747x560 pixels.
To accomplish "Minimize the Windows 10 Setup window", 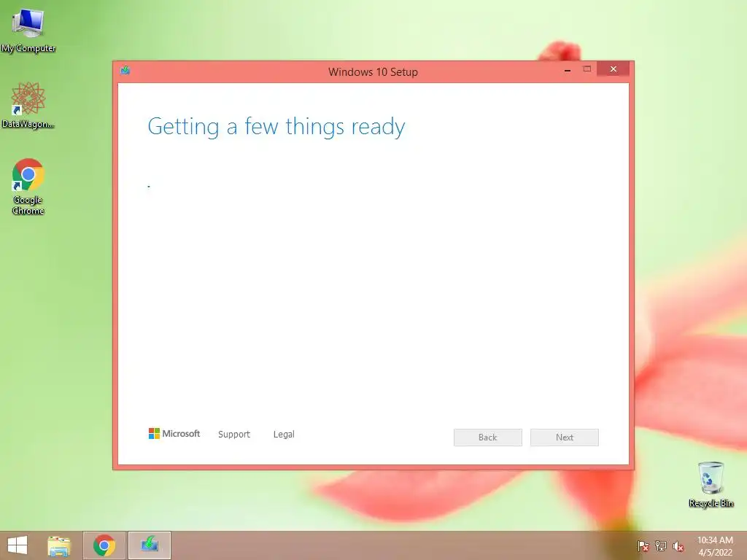I will [x=568, y=70].
